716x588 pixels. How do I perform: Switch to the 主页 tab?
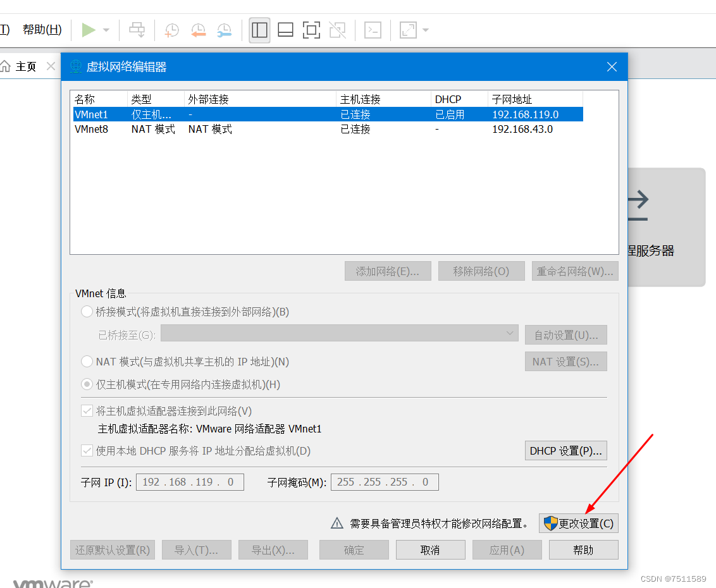tap(25, 65)
